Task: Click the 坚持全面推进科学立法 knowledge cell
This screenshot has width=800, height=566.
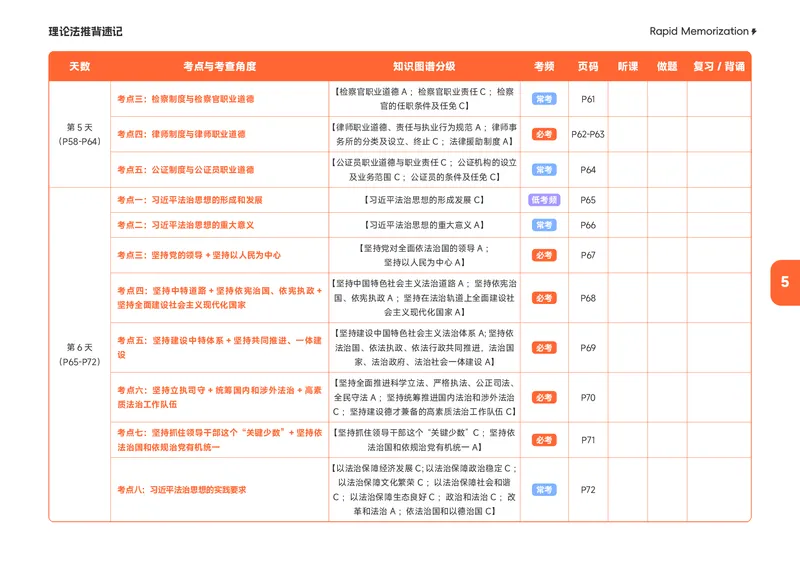Action: click(x=424, y=397)
